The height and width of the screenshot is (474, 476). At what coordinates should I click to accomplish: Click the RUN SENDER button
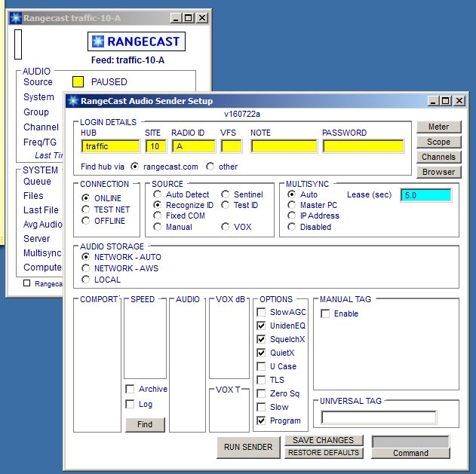(248, 447)
